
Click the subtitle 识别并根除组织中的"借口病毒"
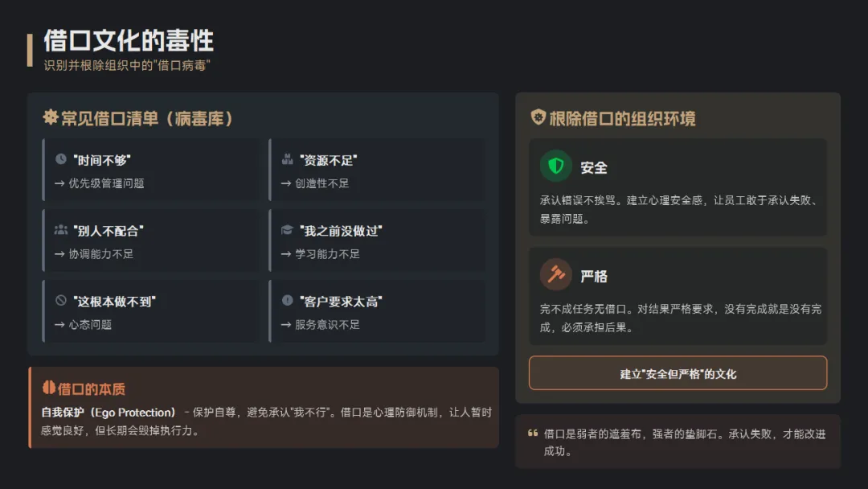coord(126,66)
